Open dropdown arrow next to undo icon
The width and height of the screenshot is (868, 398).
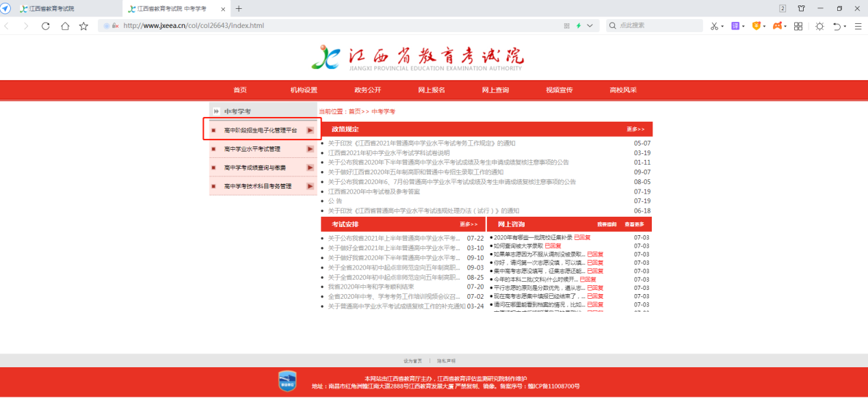(845, 27)
